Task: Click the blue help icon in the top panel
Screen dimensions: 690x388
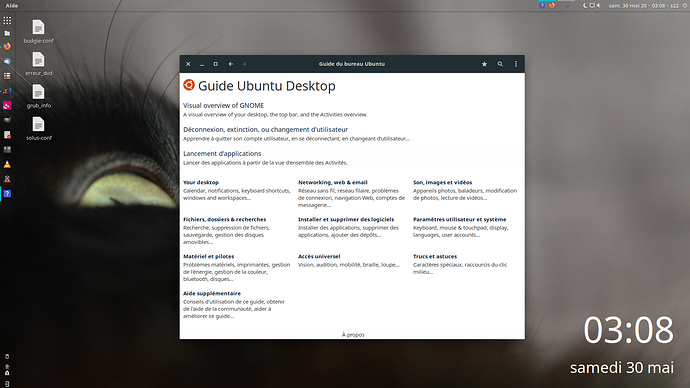Action: pyautogui.click(x=542, y=5)
